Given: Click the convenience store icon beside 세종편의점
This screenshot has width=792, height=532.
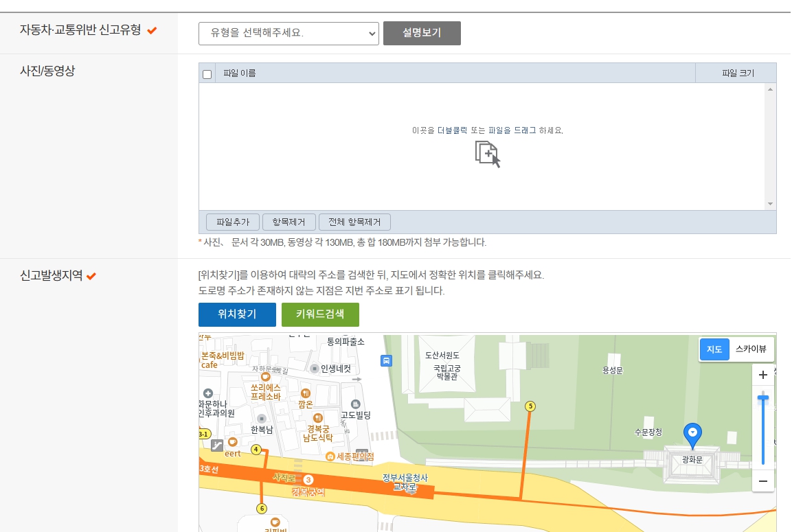Looking at the screenshot, I should coord(330,456).
